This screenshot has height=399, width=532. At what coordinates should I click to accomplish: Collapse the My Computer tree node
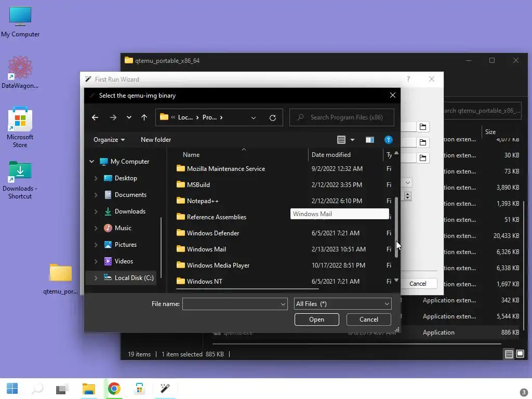tap(91, 162)
